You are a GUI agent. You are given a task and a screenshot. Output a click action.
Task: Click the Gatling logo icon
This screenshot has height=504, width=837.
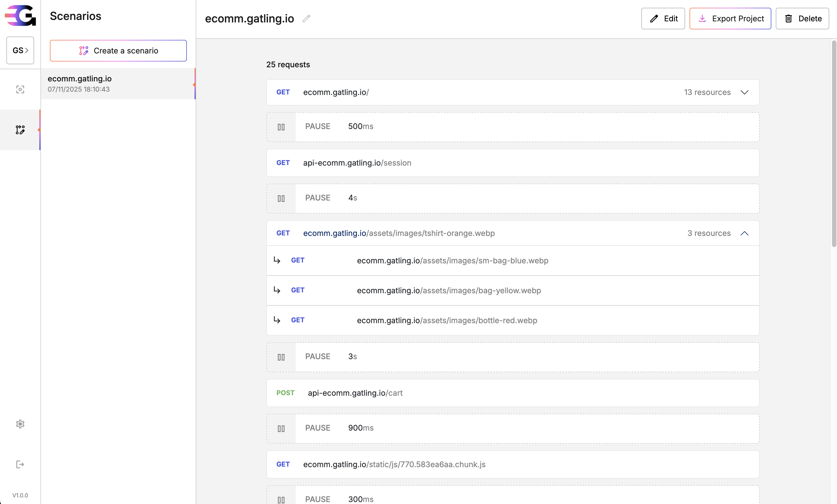(21, 16)
